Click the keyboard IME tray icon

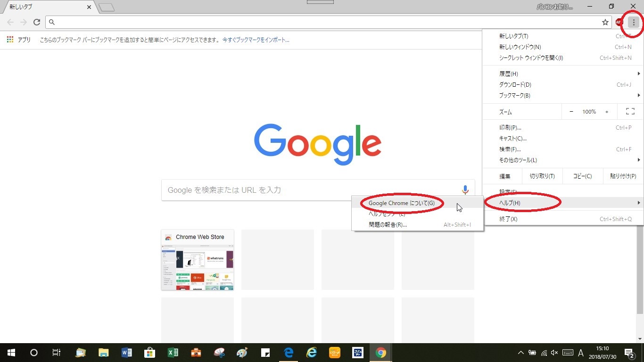(x=568, y=353)
